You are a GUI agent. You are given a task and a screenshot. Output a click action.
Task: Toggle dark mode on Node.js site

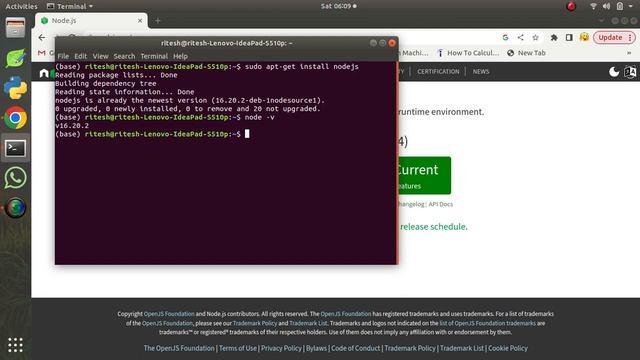point(614,72)
